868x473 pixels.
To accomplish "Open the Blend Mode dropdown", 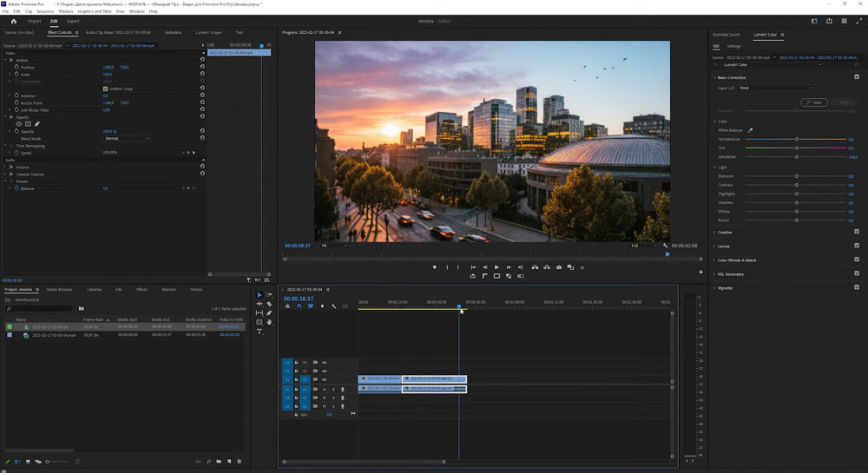I will click(127, 138).
